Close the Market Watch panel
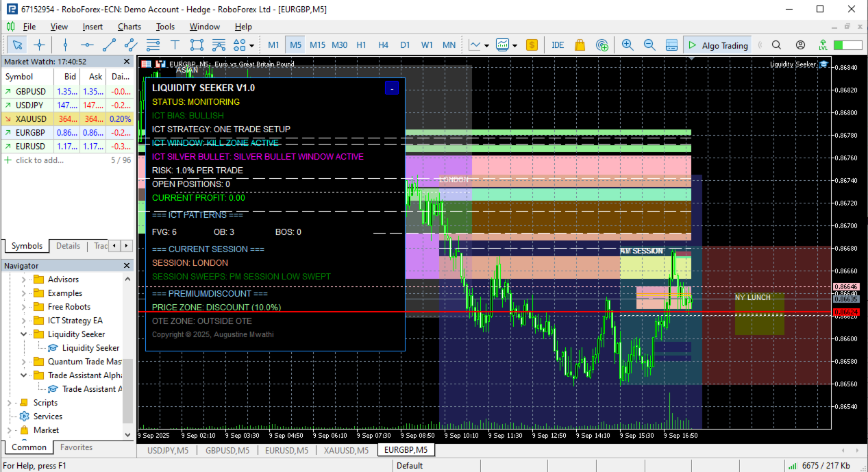This screenshot has width=868, height=472. [127, 62]
